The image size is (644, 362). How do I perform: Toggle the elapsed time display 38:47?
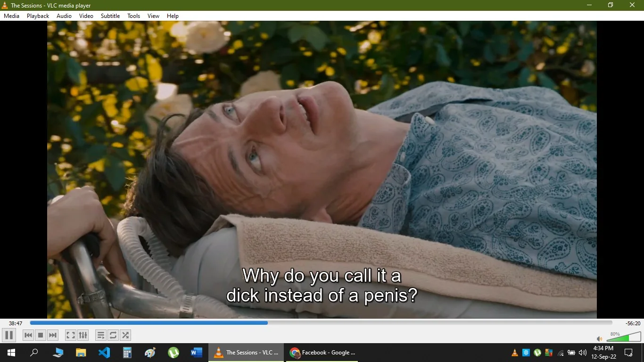tap(16, 323)
